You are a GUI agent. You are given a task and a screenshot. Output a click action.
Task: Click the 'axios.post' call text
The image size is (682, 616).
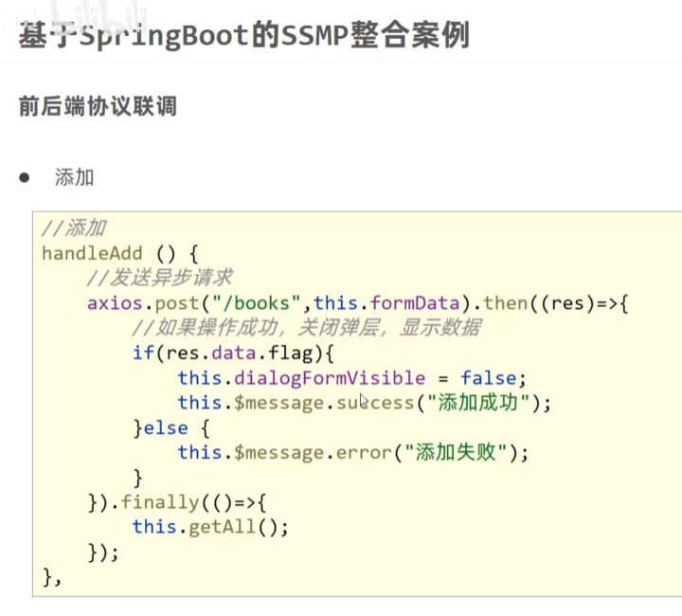143,302
